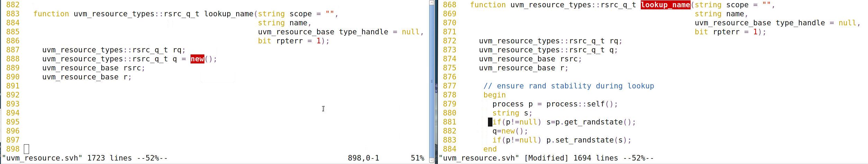Viewport: 868px width, 164px height.
Task: Click 'type_handle = null,' on line 885
Action: (x=381, y=32)
